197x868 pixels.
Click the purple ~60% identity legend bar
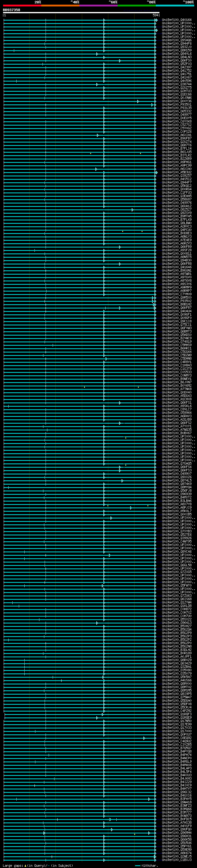click(x=98, y=6)
